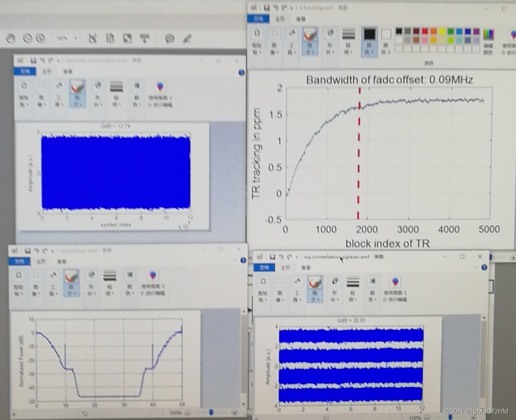Select Color 1 in the TR tracking Paint window
The width and height of the screenshot is (516, 420).
[369, 42]
